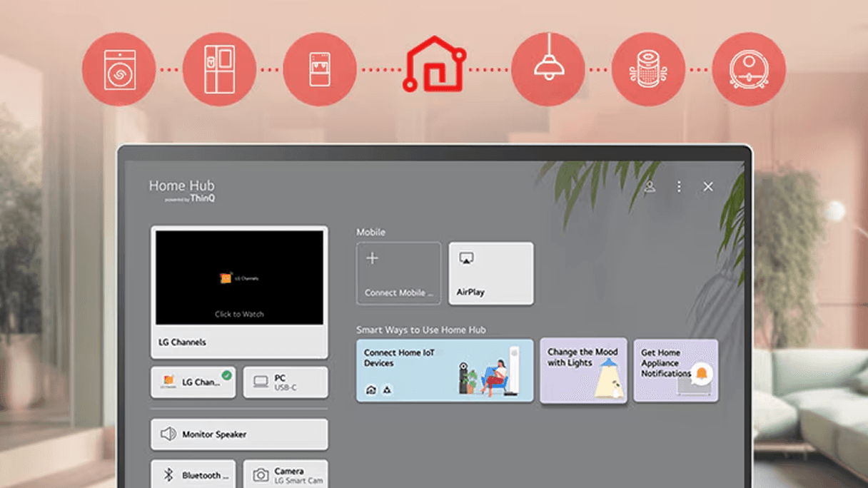
Task: Click the LG Channels preview thumbnail
Action: 239,278
